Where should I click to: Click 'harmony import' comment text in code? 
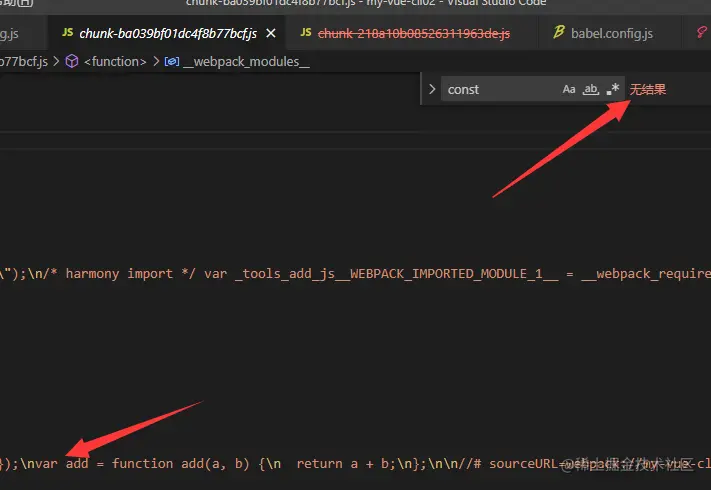(119, 273)
